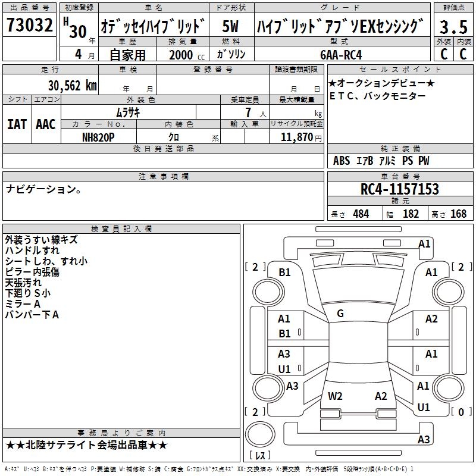Click the displacement value 2000 cc
Screen dimensions: 476x476
tap(187, 55)
